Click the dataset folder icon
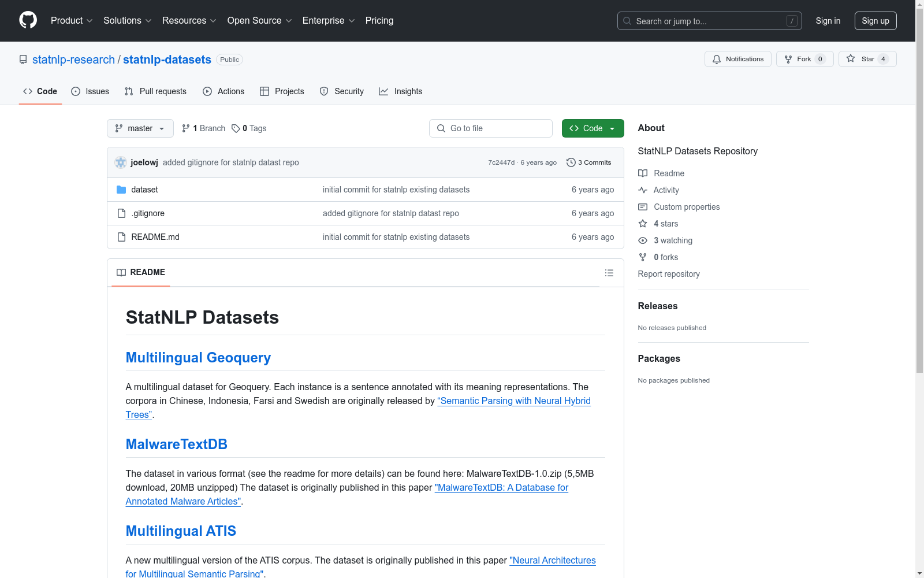 click(x=121, y=190)
